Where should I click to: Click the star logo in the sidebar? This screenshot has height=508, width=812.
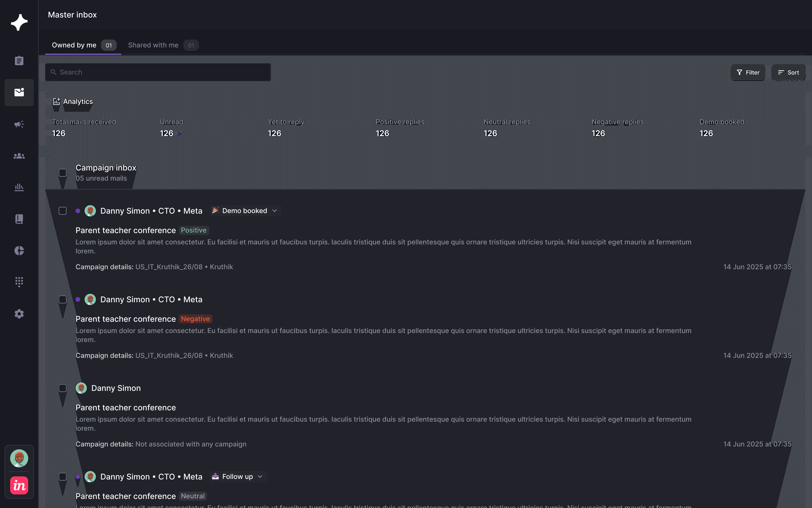pyautogui.click(x=19, y=23)
